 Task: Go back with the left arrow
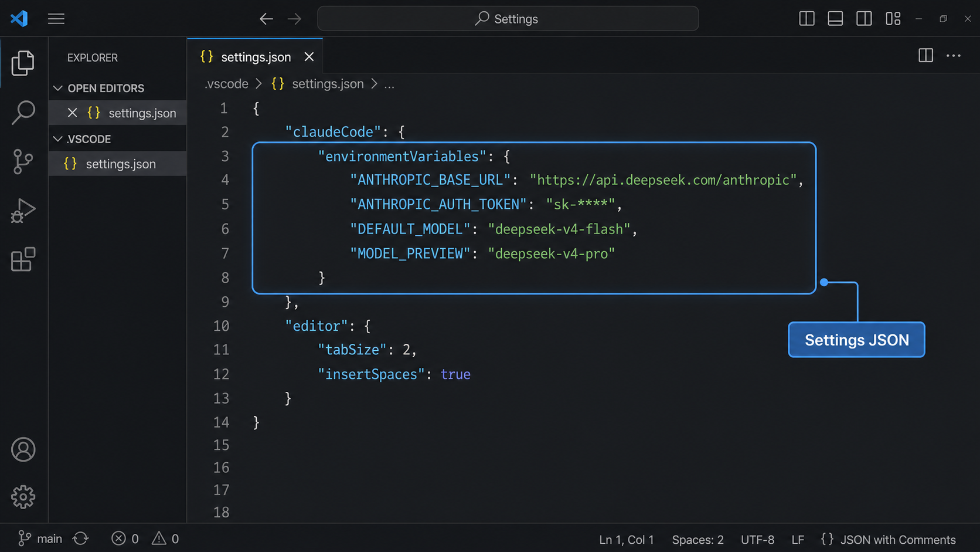[266, 19]
